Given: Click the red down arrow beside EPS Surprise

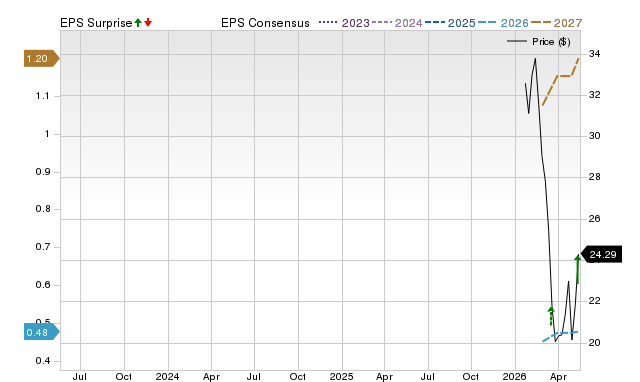Looking at the screenshot, I should point(148,23).
